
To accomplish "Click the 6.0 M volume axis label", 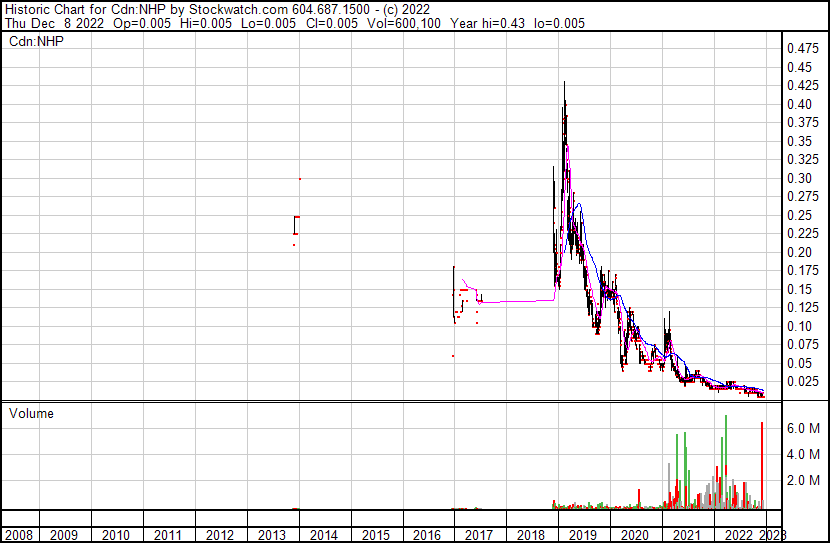I will pyautogui.click(x=802, y=428).
